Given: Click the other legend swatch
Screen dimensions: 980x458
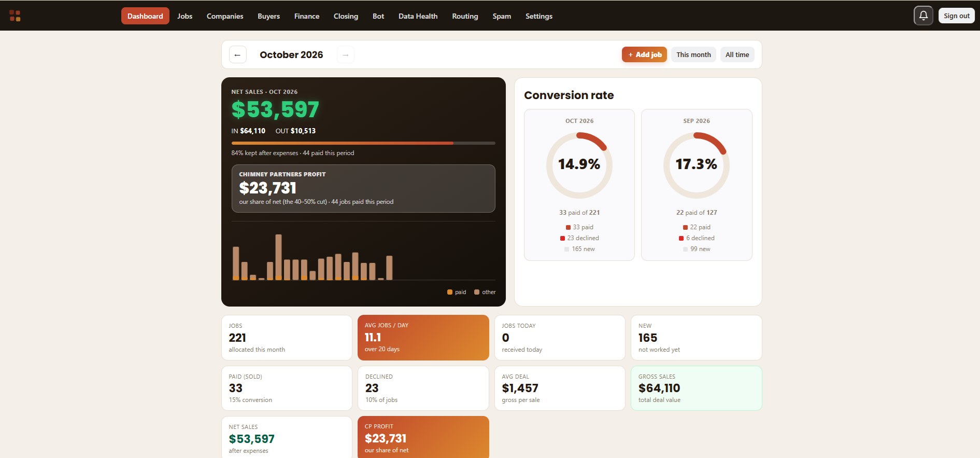Looking at the screenshot, I should click(477, 292).
